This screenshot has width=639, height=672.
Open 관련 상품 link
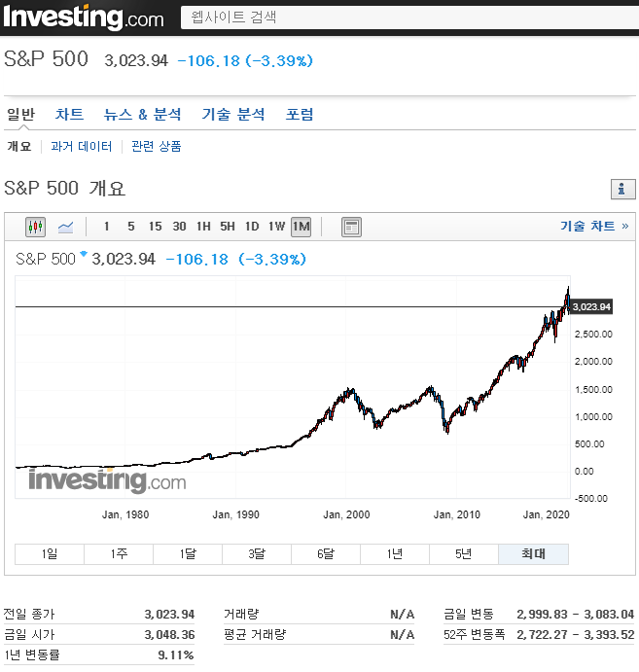tap(156, 147)
